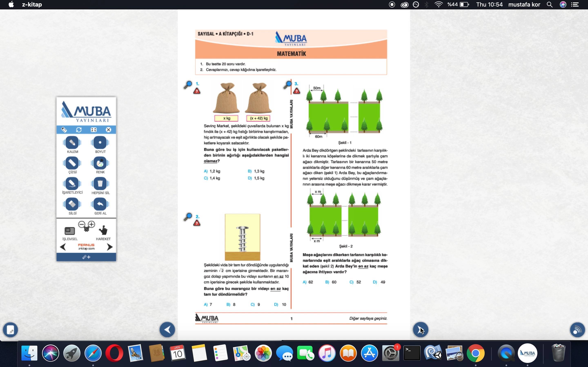
Task: Go to next page with blue arrow
Action: click(x=420, y=330)
